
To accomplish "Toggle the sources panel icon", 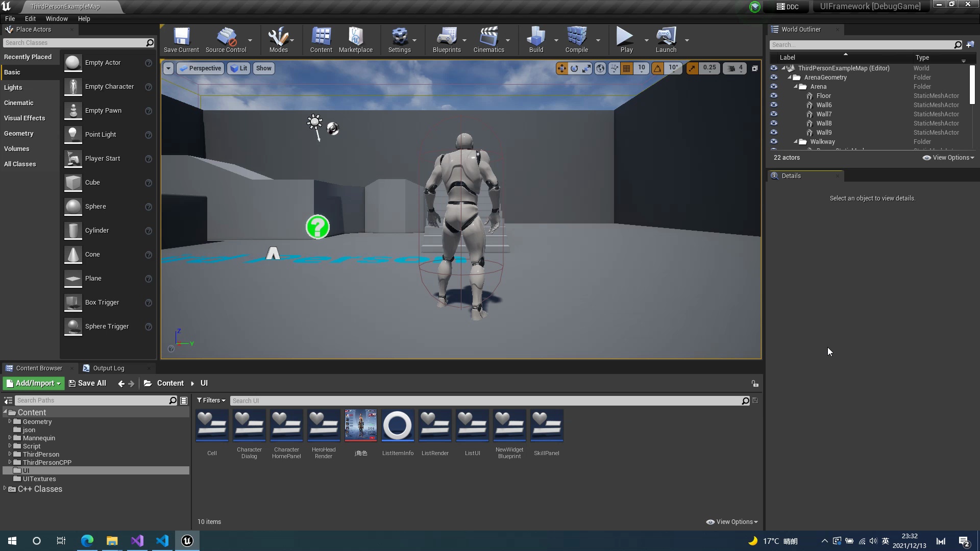I will click(8, 400).
